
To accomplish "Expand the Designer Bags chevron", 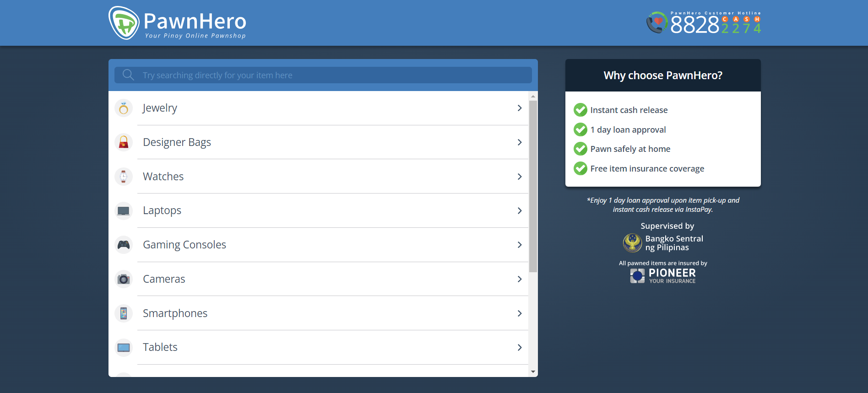I will (x=520, y=142).
